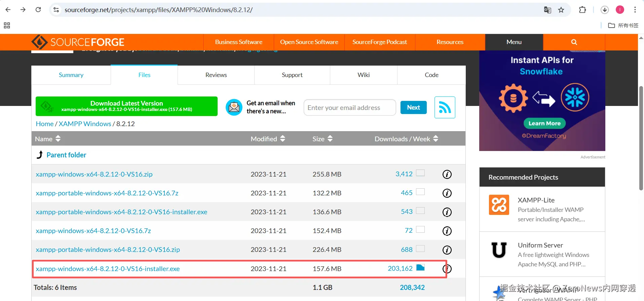644x301 pixels.
Task: Click the Next button
Action: click(x=413, y=107)
